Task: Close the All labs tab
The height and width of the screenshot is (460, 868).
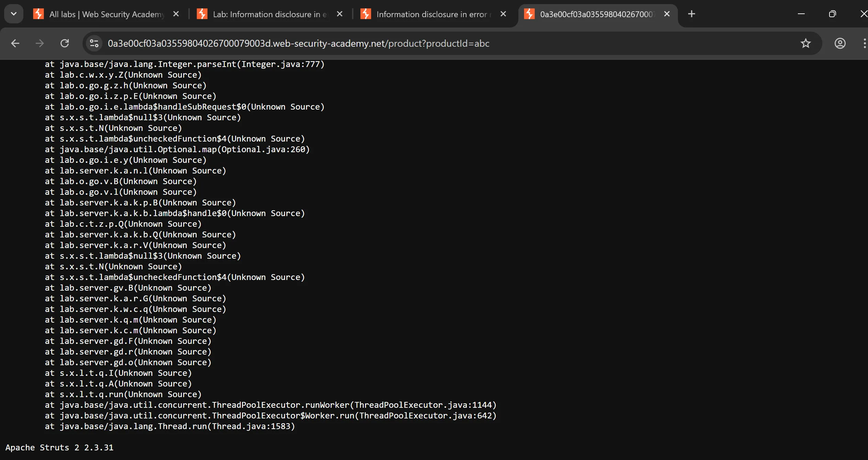Action: 176,14
